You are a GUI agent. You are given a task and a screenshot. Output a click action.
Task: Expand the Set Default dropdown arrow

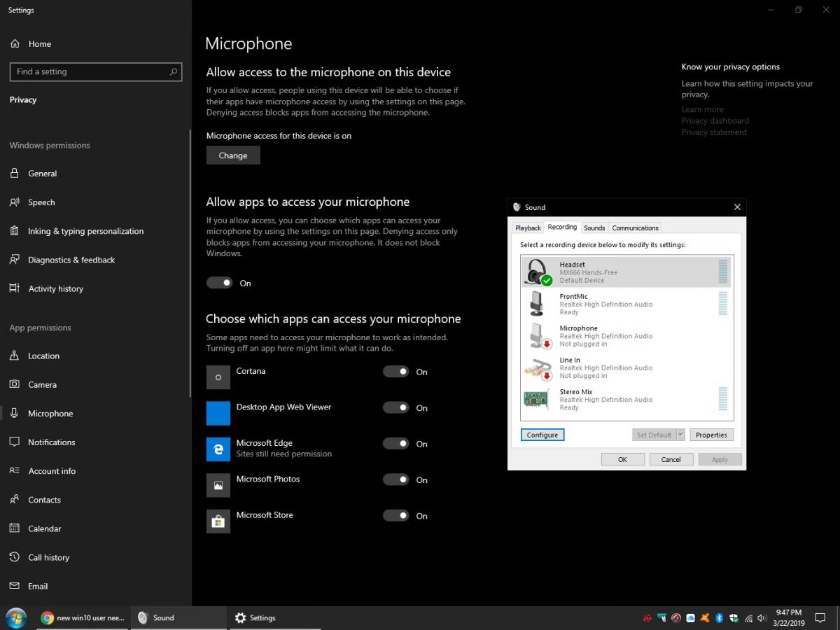point(680,435)
